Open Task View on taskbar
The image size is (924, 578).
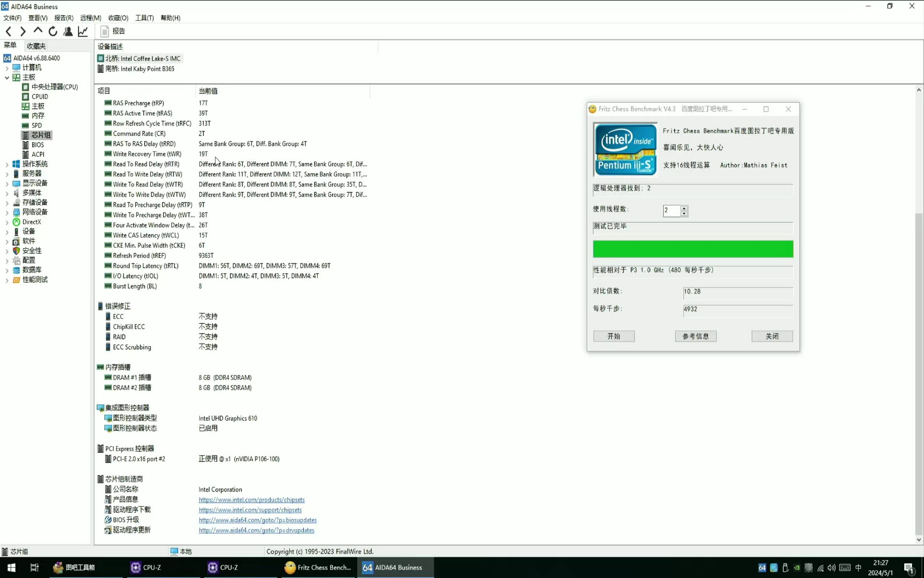[x=34, y=567]
